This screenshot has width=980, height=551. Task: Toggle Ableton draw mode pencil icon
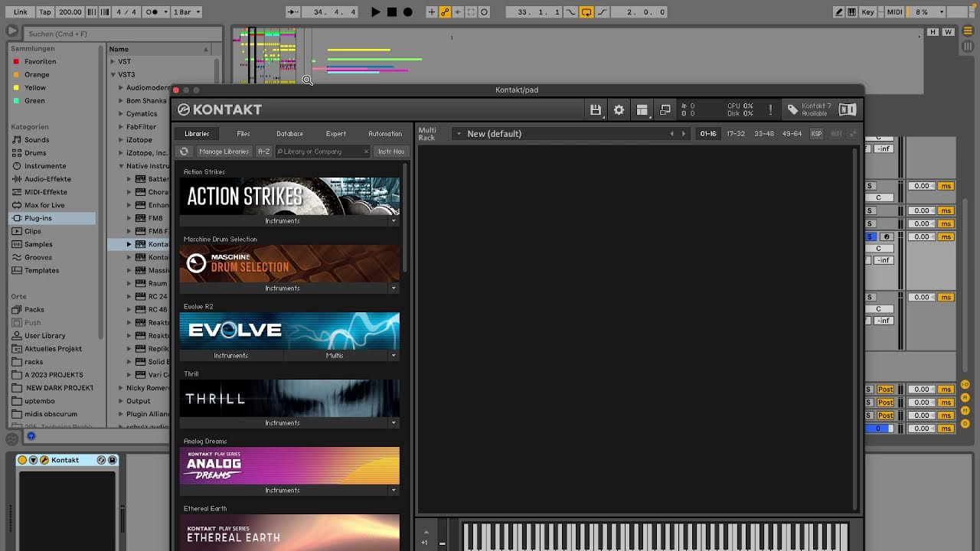coord(839,12)
